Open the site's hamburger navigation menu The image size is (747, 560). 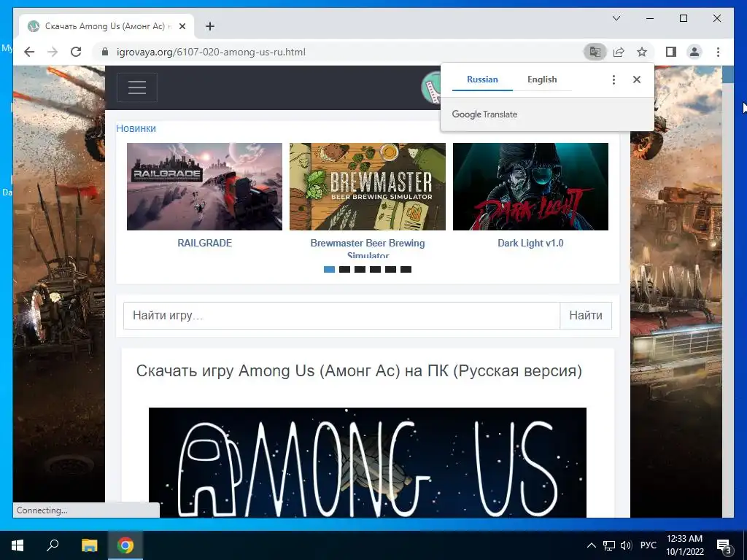[x=136, y=87]
